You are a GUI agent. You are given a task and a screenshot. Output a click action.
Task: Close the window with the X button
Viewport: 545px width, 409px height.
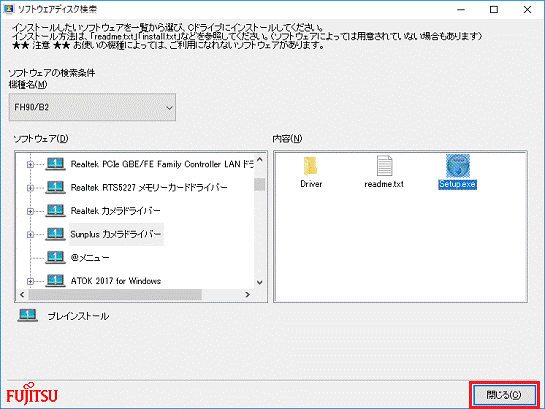tap(527, 9)
